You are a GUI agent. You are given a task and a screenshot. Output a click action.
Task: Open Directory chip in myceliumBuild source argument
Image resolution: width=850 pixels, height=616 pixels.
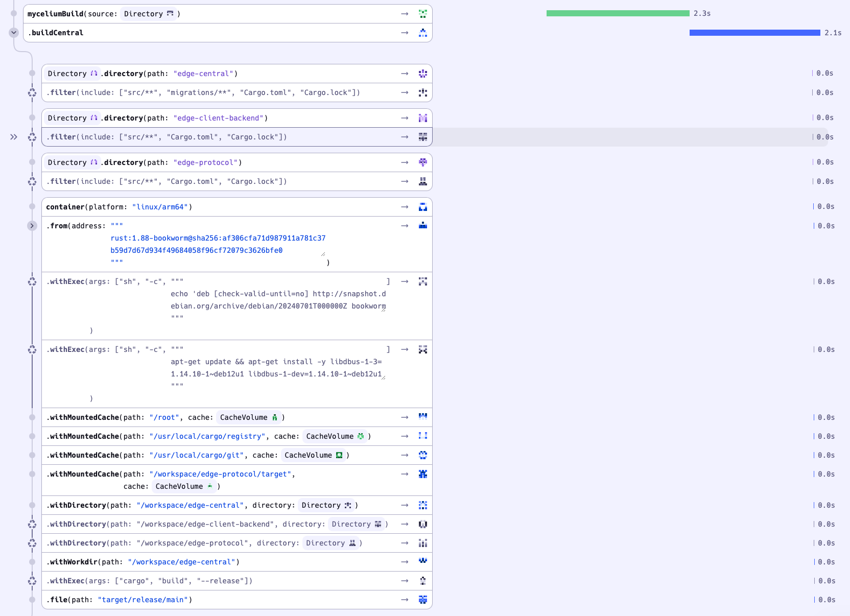tap(148, 14)
